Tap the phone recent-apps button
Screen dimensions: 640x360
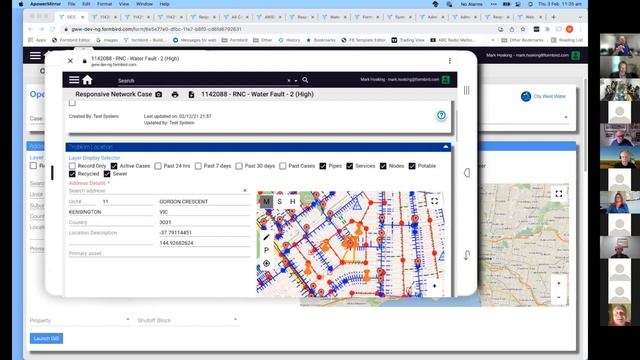coord(467,91)
